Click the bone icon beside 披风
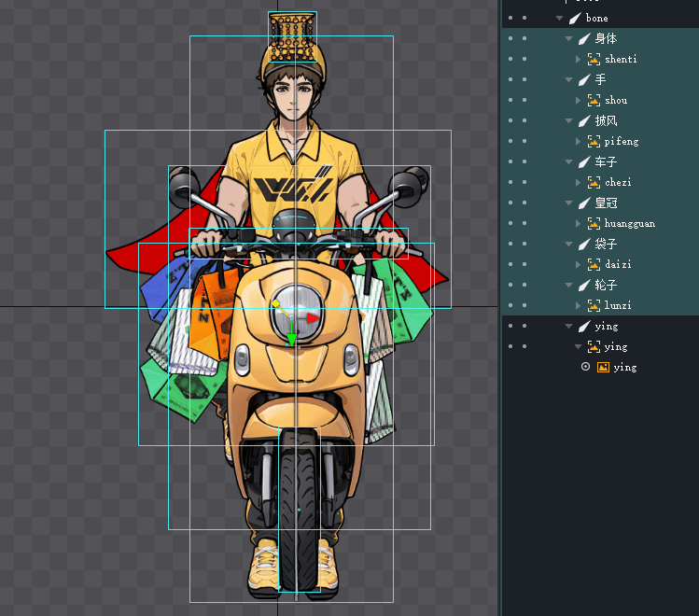This screenshot has height=616, width=699. [x=584, y=121]
